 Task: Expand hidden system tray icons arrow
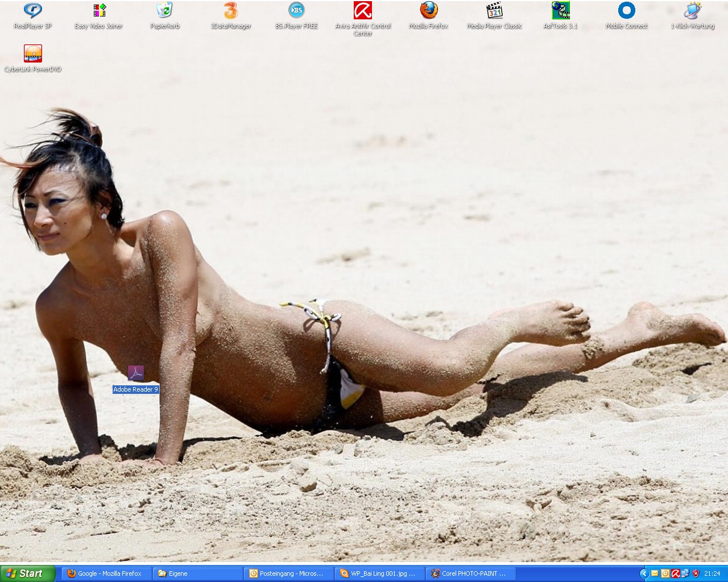click(x=644, y=573)
